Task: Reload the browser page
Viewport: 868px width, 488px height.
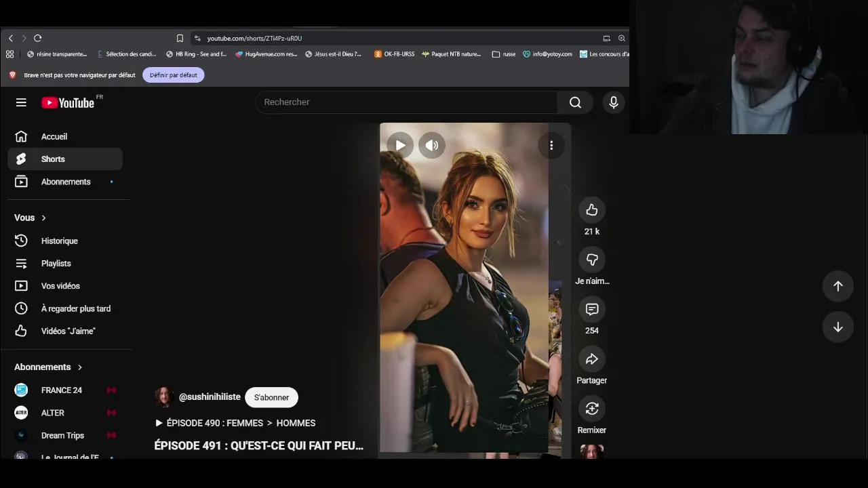Action: [x=38, y=39]
